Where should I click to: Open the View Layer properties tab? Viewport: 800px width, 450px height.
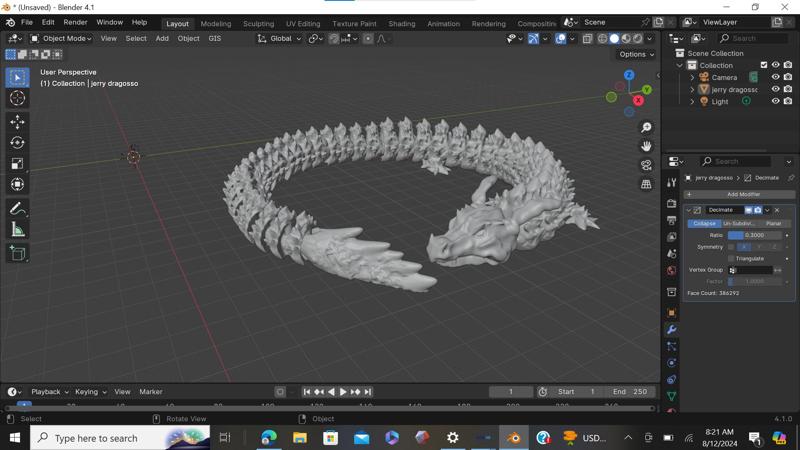pos(671,237)
